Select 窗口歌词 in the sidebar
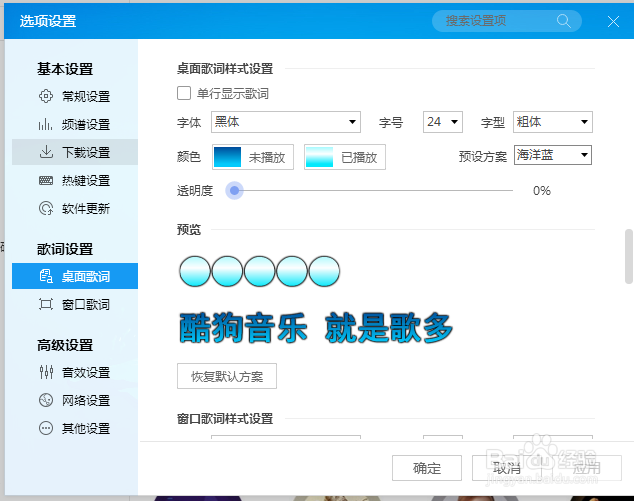 75,304
